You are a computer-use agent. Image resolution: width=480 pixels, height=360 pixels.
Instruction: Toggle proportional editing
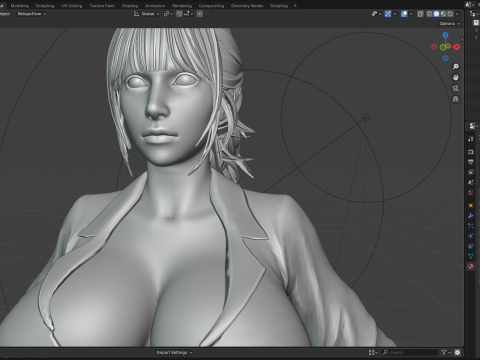[x=200, y=14]
